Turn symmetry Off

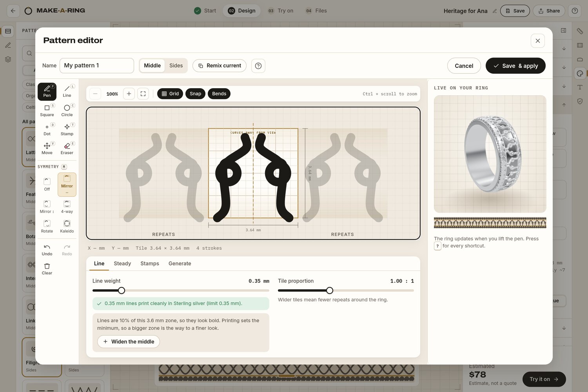click(47, 184)
